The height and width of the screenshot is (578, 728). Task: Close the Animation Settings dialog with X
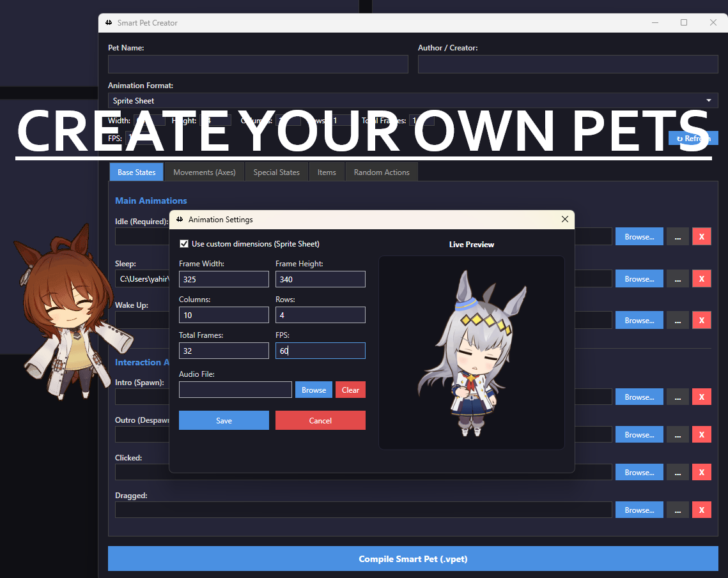point(564,219)
